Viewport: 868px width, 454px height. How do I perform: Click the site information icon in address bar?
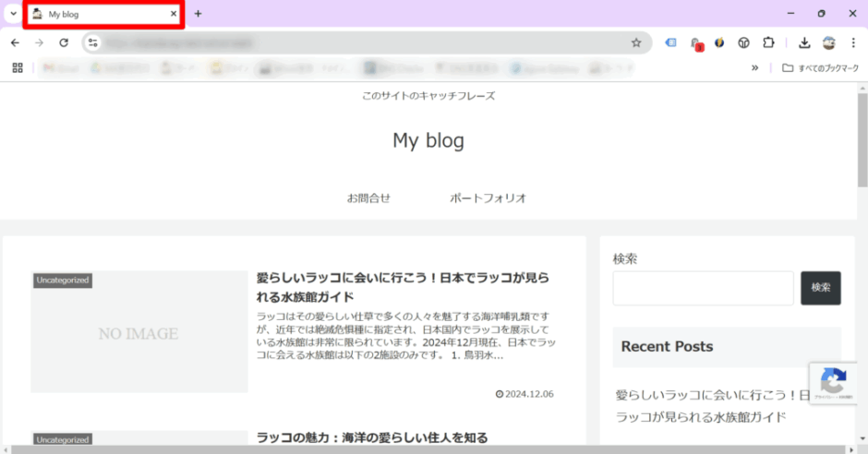pyautogui.click(x=92, y=42)
